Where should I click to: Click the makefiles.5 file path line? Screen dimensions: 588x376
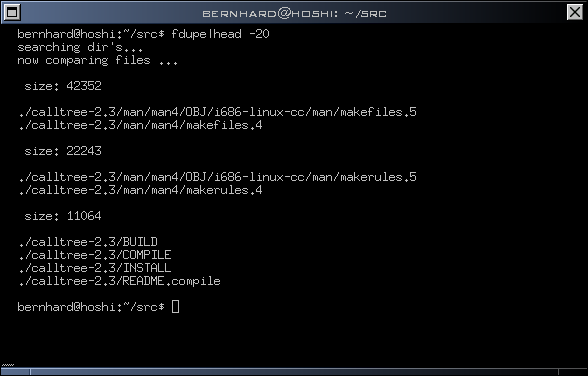point(218,112)
